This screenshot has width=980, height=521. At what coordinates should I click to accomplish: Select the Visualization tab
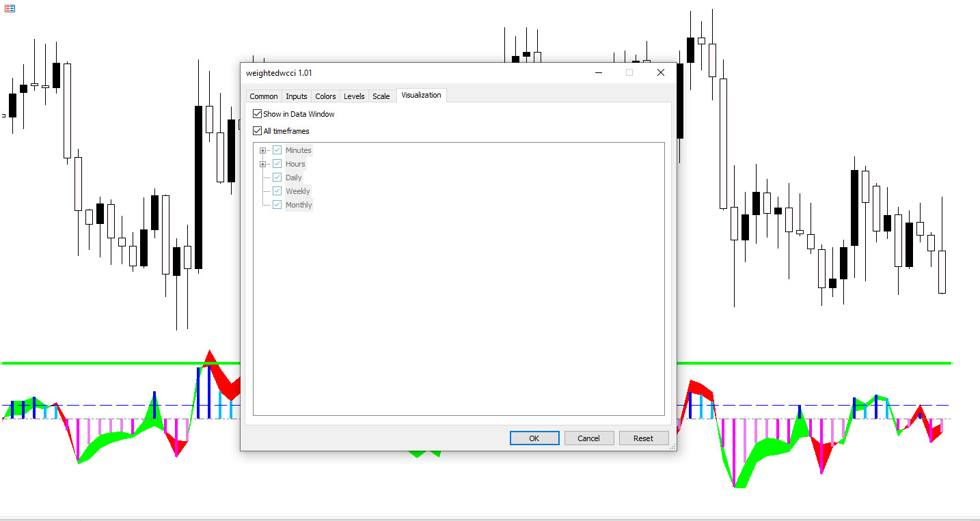[x=421, y=95]
